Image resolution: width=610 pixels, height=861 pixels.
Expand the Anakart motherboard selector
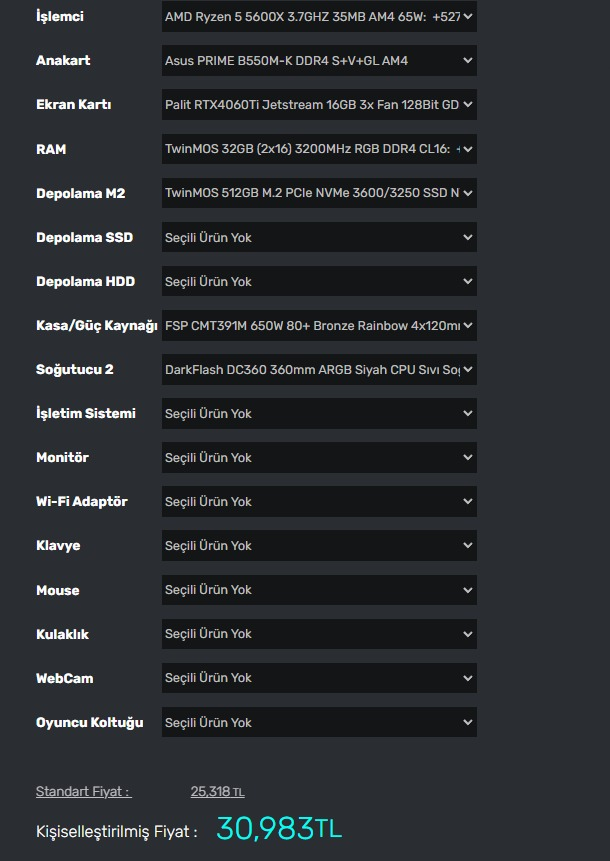click(x=319, y=61)
